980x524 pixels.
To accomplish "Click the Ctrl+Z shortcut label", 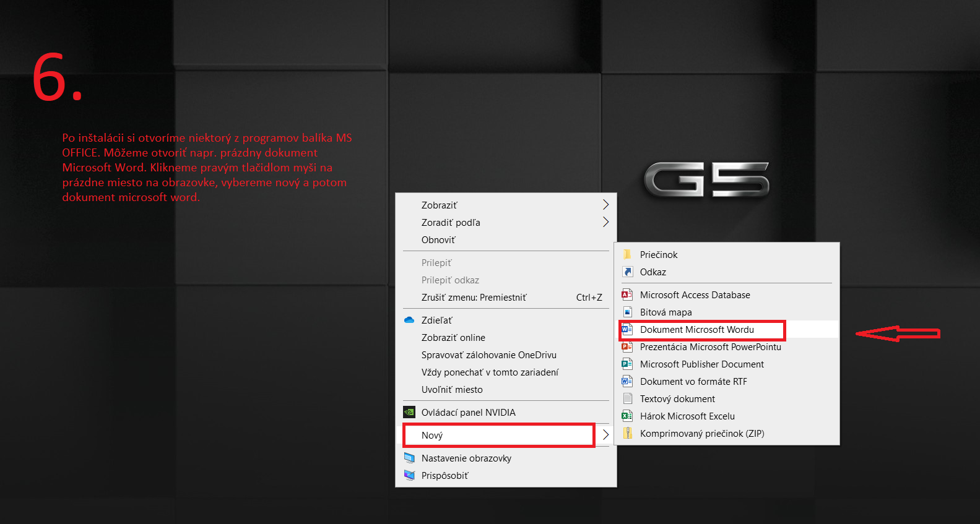I will point(589,297).
